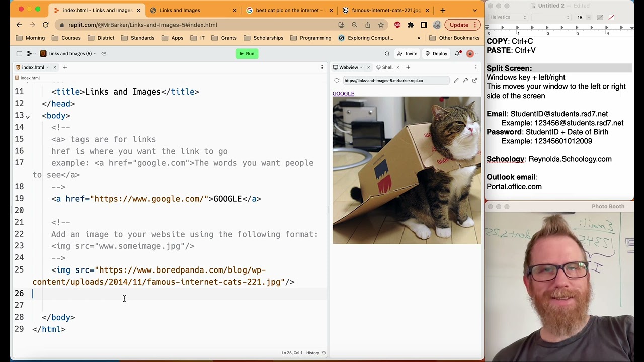Open the Scholarships bookmarks folder
The width and height of the screenshot is (644, 362).
click(263, 38)
